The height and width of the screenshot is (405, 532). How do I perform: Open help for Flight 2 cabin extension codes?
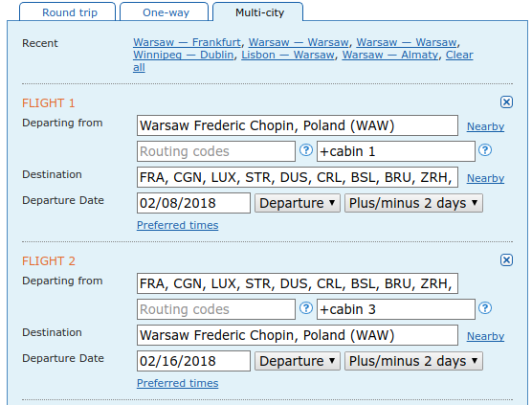[485, 308]
